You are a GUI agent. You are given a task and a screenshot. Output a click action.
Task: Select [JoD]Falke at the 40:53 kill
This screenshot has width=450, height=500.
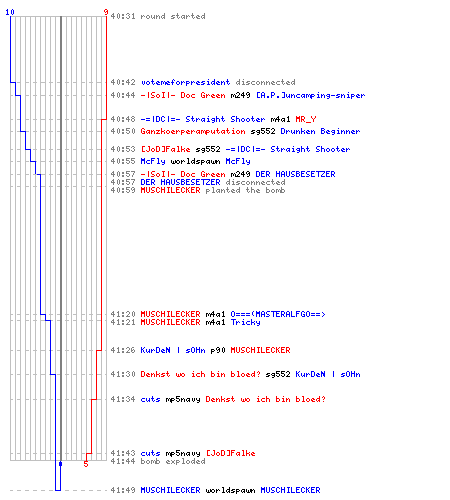(165, 149)
